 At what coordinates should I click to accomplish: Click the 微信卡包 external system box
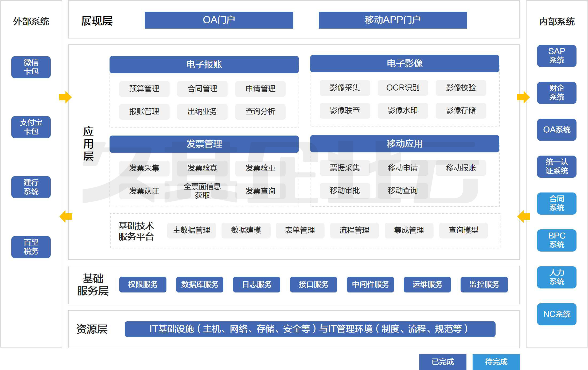tap(31, 67)
